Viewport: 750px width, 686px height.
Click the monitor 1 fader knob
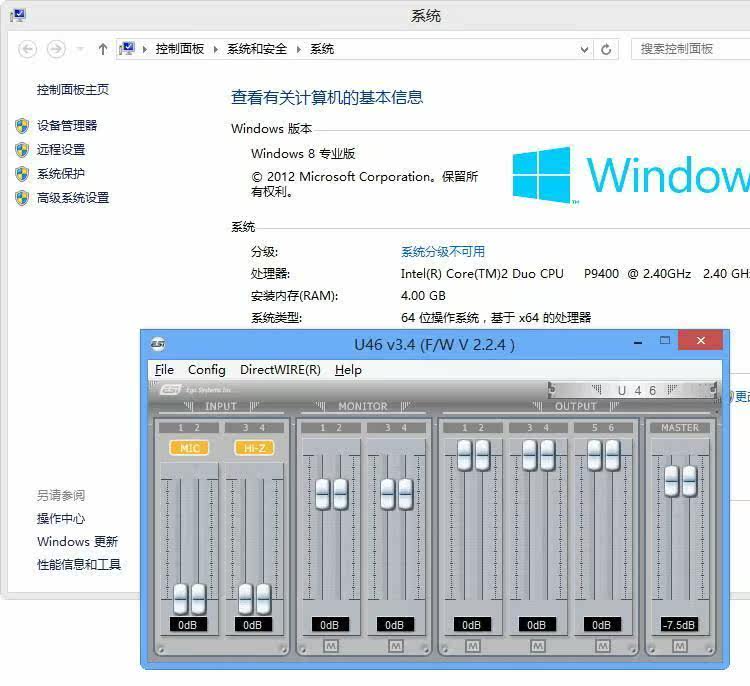[323, 494]
